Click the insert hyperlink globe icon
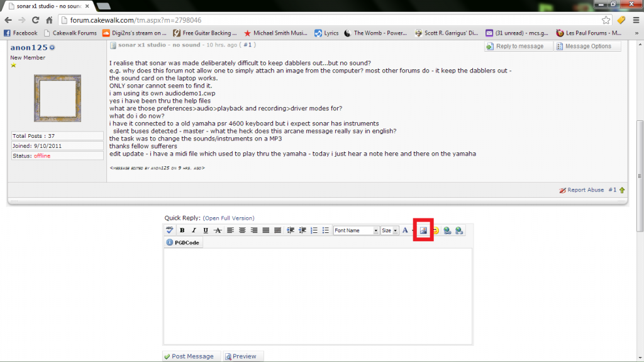This screenshot has width=644, height=362. [x=447, y=230]
